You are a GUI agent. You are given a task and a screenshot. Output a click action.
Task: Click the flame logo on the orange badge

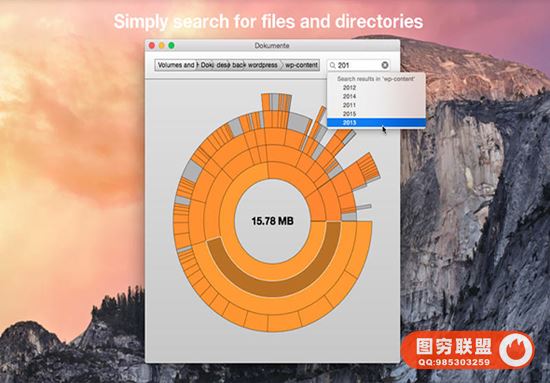[517, 350]
